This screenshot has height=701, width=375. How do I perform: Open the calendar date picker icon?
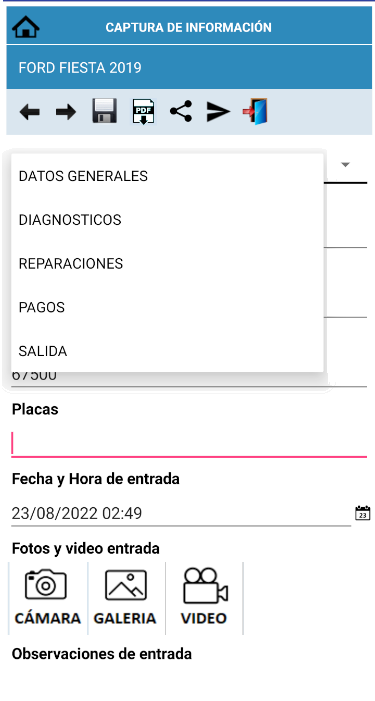[x=362, y=513]
